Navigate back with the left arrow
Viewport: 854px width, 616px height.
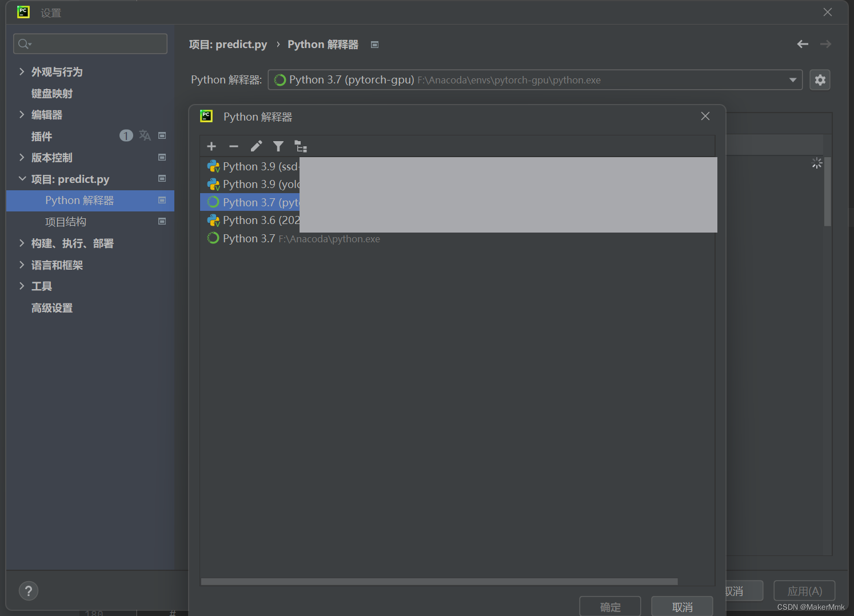pos(803,44)
